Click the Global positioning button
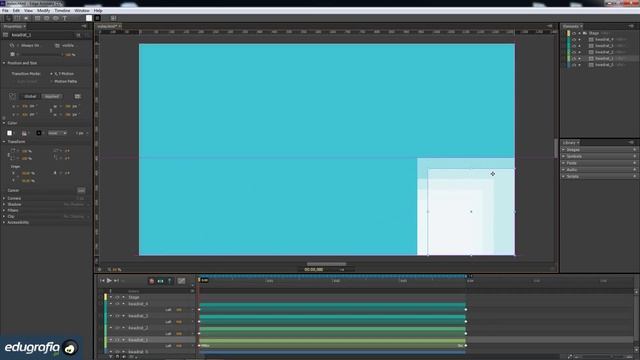 click(x=30, y=96)
